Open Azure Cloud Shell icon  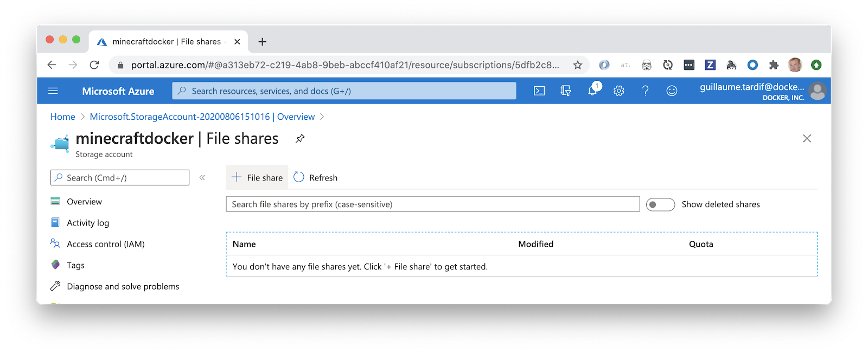click(x=539, y=91)
